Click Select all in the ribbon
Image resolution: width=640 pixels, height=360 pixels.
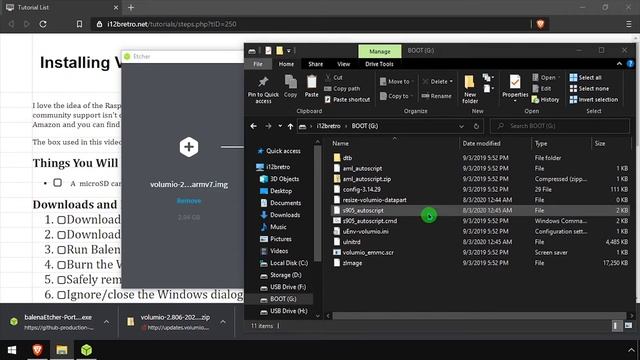tap(586, 77)
